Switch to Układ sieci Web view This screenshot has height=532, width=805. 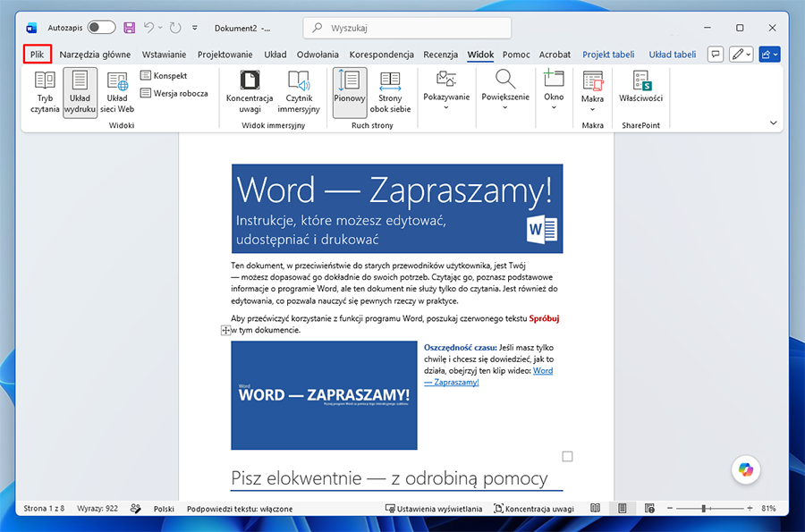[117, 93]
